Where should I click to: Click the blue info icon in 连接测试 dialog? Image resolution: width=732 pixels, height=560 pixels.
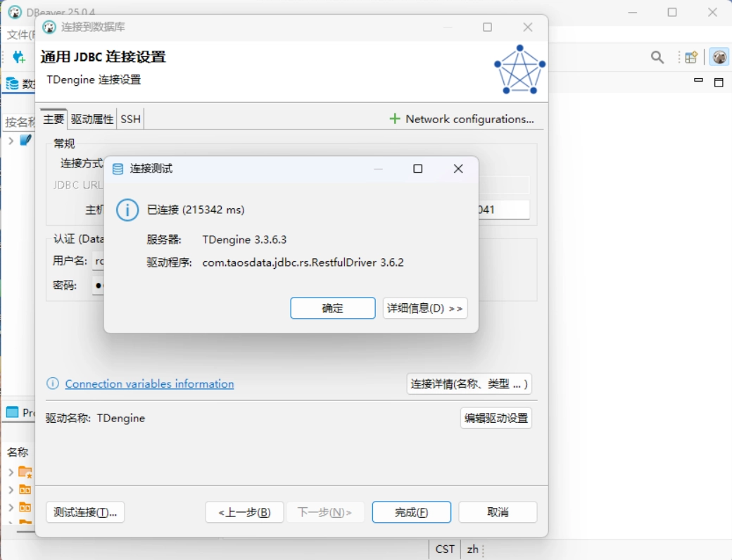pos(127,210)
